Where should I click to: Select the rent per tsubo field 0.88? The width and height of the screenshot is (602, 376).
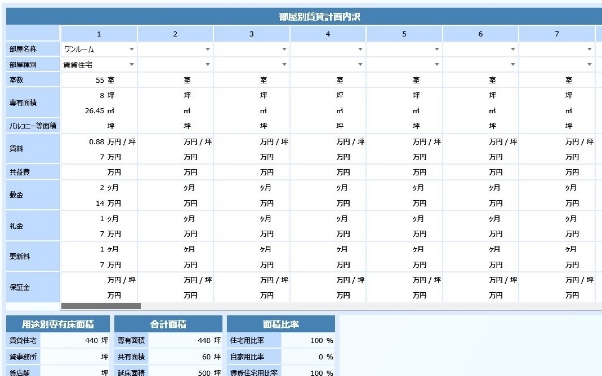point(84,142)
